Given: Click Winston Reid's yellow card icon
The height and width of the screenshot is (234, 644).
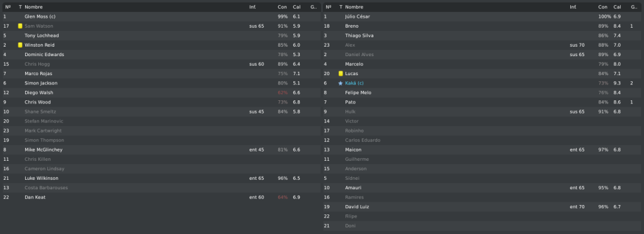Looking at the screenshot, I should tap(20, 45).
